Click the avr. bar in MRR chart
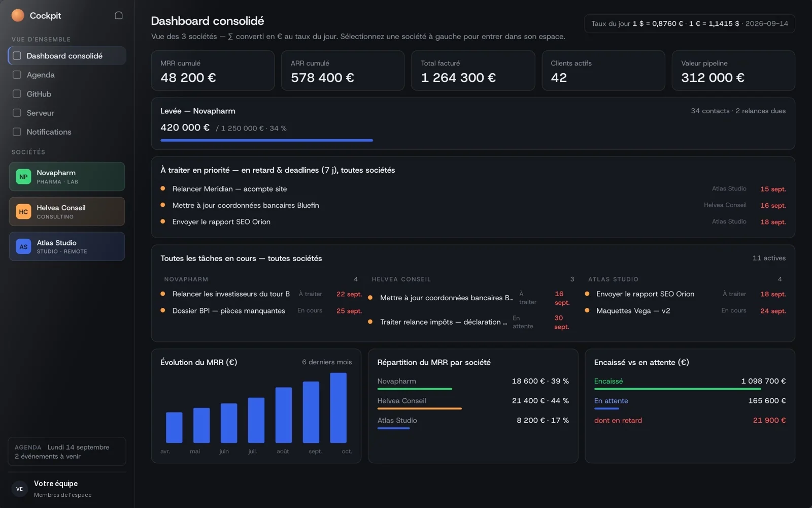 (x=174, y=428)
